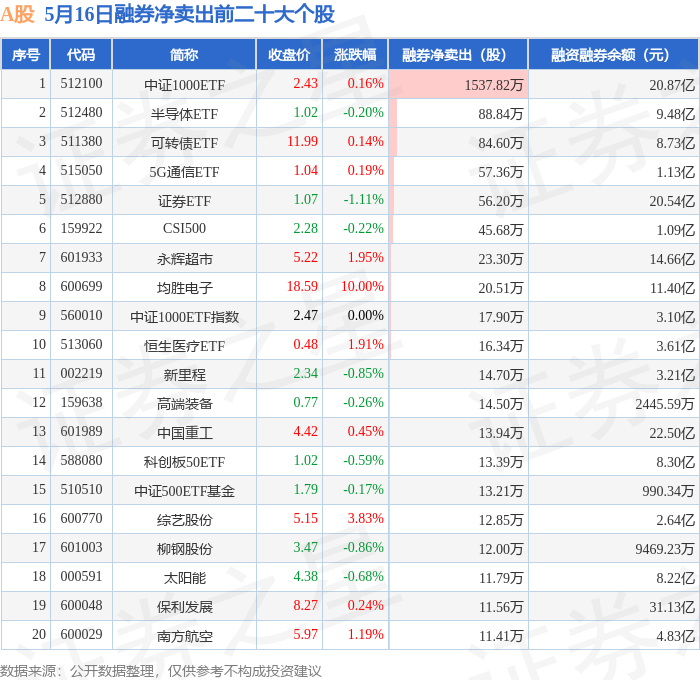
Task: Select the name 科创板50ETF
Action: pyautogui.click(x=184, y=462)
